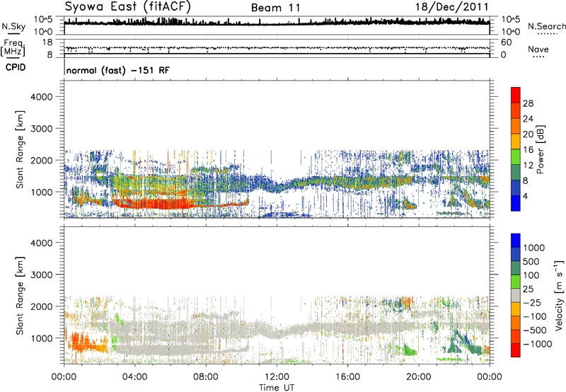Click "4000" on the power panel range axis
This screenshot has width=566, height=392.
click(42, 97)
